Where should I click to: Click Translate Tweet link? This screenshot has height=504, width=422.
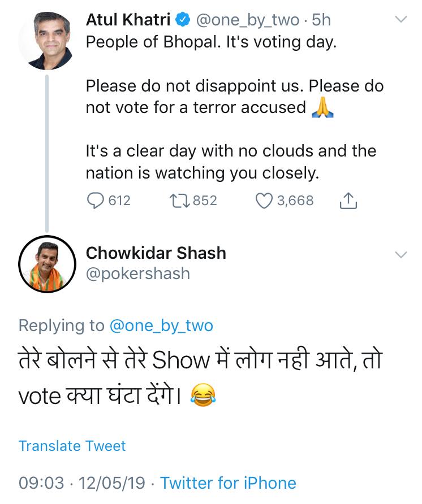pyautogui.click(x=72, y=446)
